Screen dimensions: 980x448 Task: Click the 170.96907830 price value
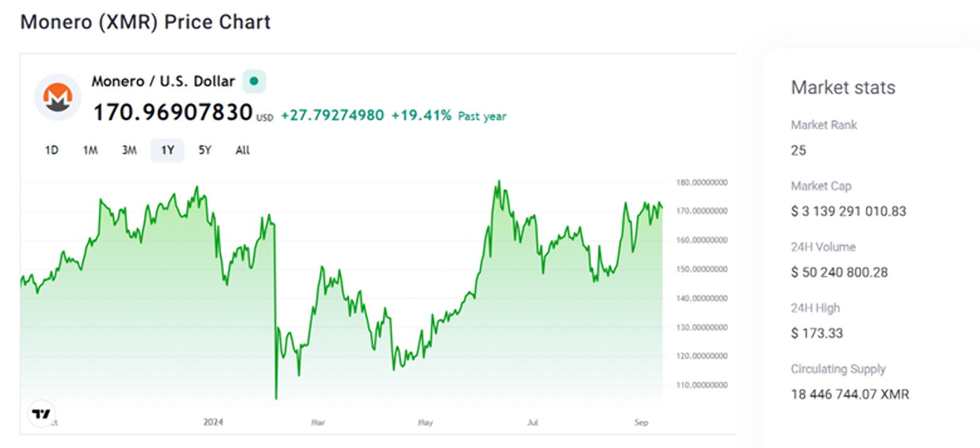[x=173, y=112]
